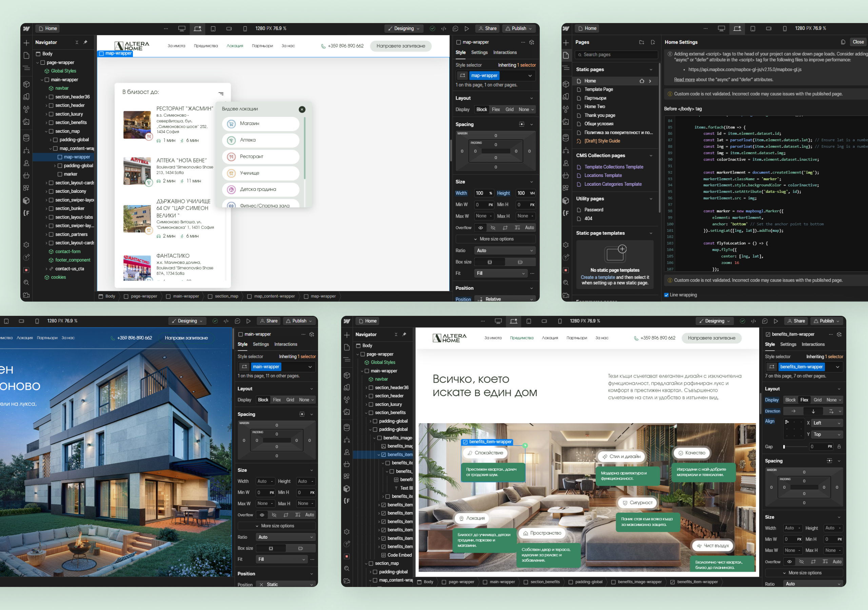
Task: Open Components cube icon in bottom-right window sidebar
Action: point(347,375)
